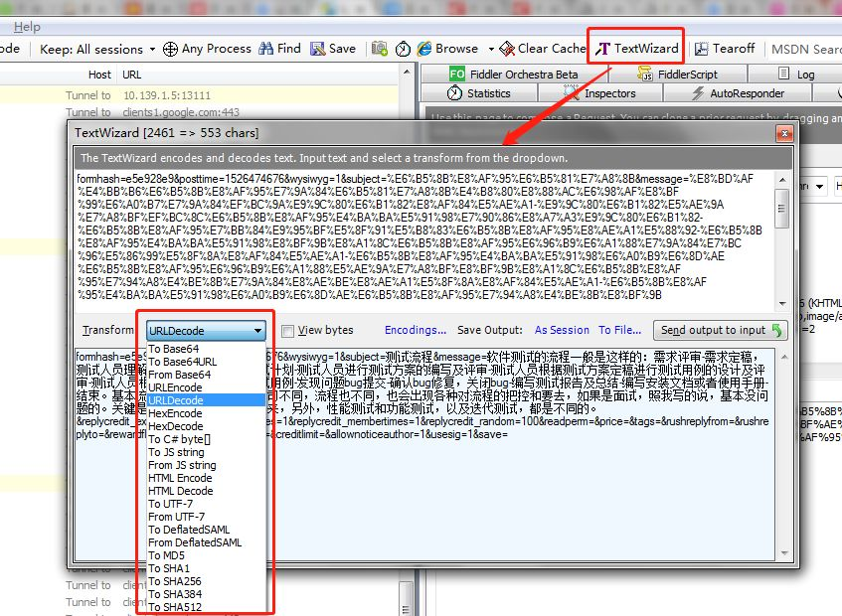This screenshot has width=842, height=616.
Task: Select highlighted URLDecode list option
Action: tap(206, 400)
